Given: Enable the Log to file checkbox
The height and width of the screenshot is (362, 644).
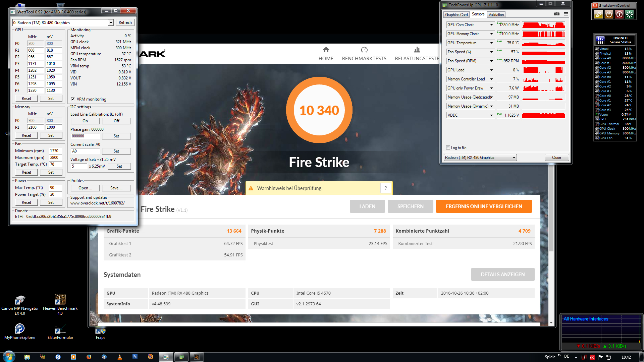Looking at the screenshot, I should click(448, 148).
